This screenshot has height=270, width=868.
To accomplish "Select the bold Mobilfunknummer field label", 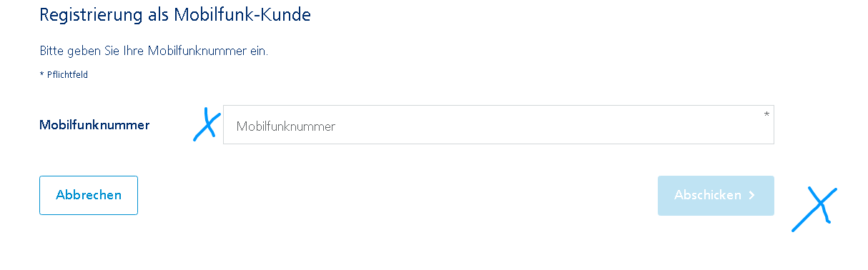I will [x=94, y=125].
